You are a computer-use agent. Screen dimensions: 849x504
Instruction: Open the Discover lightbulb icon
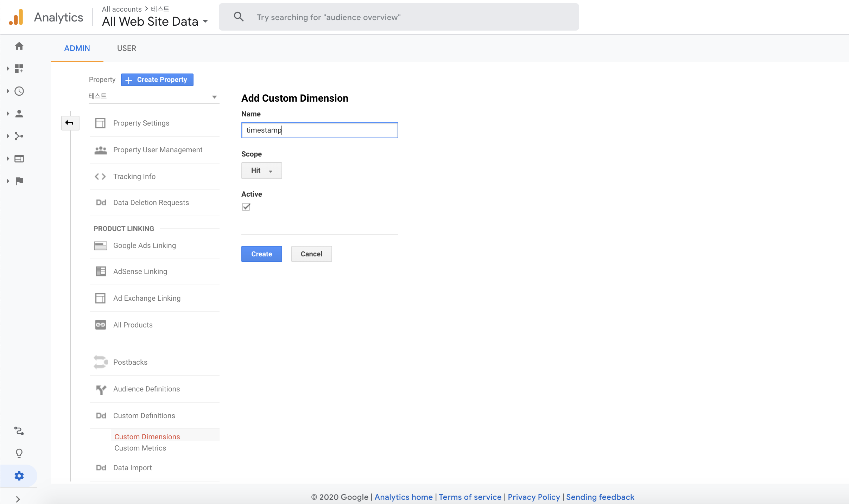click(x=19, y=453)
